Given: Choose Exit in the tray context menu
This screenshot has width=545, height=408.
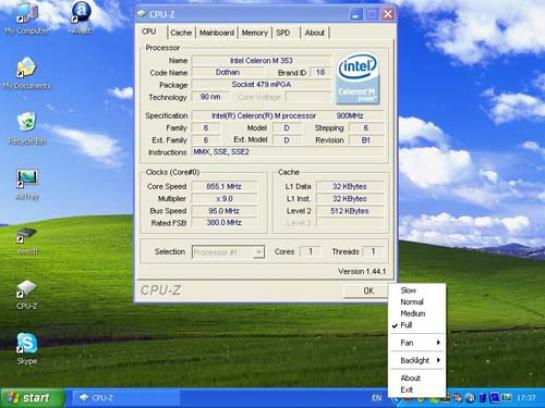Looking at the screenshot, I should (417, 390).
